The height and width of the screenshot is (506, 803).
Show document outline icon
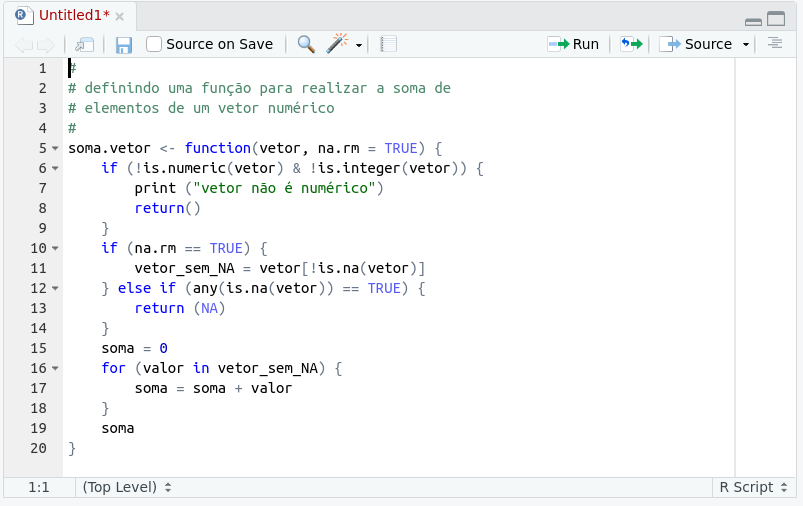775,44
